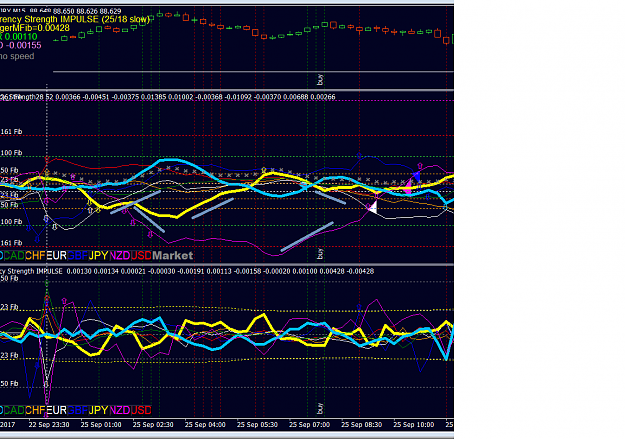This screenshot has height=439, width=625.
Task: Click the magenta -0.00155 value
Action: (24, 45)
